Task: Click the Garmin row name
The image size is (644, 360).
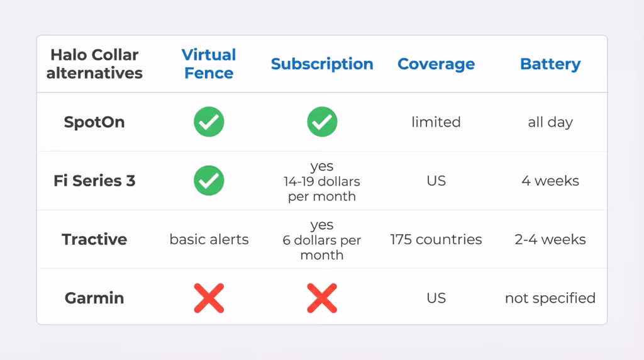Action: pos(94,298)
